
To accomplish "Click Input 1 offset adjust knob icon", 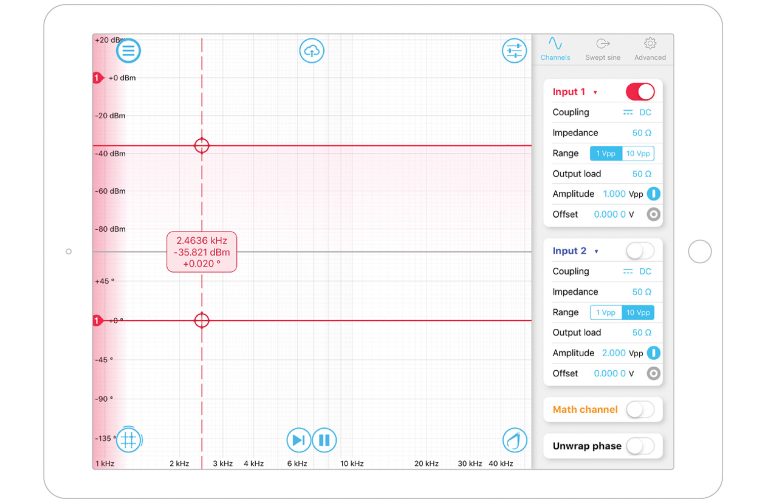I will coord(653,214).
